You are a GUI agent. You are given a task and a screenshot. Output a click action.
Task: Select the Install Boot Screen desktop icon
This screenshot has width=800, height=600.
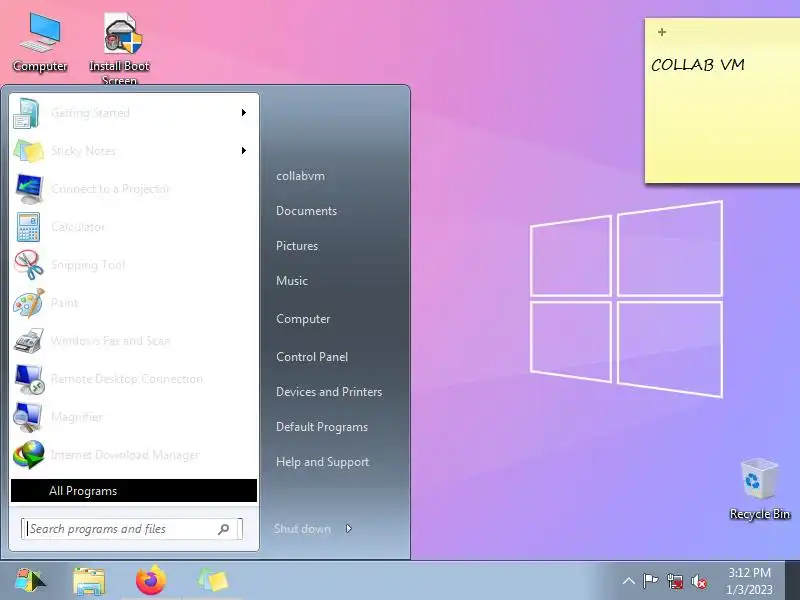coord(119,48)
